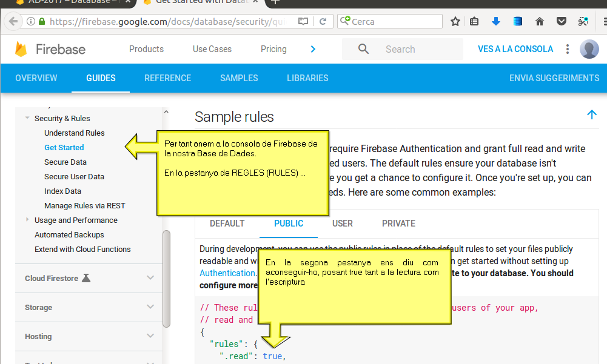Open downloads with blue arrow icon
Screen dimensions: 607x364
pos(496,21)
